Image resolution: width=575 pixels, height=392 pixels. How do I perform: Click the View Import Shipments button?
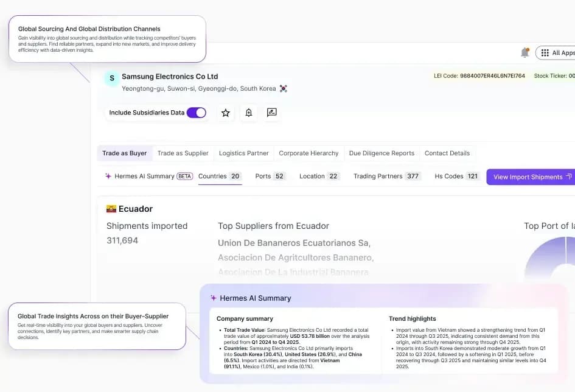[528, 177]
